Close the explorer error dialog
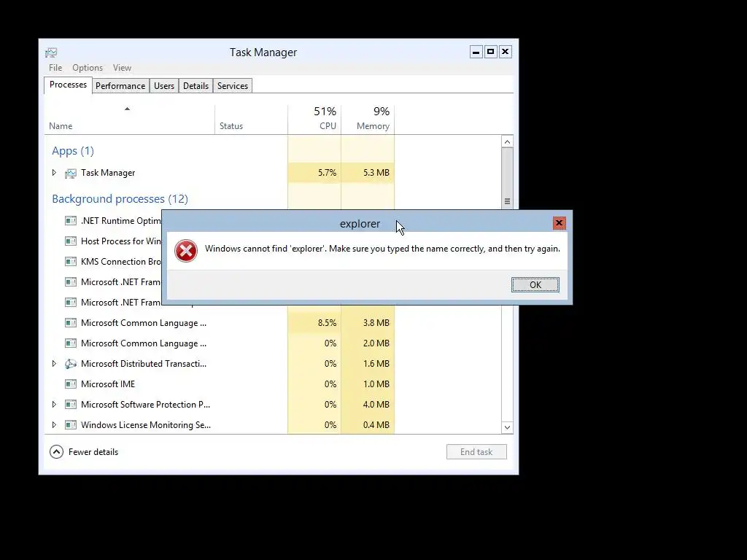 pyautogui.click(x=560, y=223)
